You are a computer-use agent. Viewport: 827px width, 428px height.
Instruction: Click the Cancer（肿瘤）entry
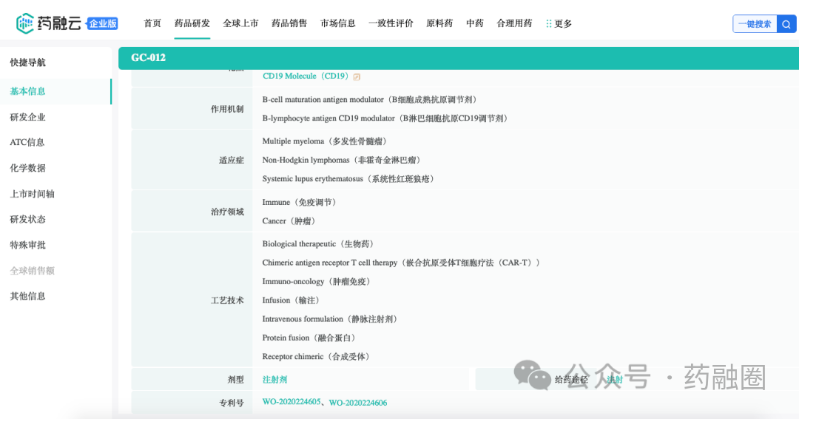pos(291,221)
